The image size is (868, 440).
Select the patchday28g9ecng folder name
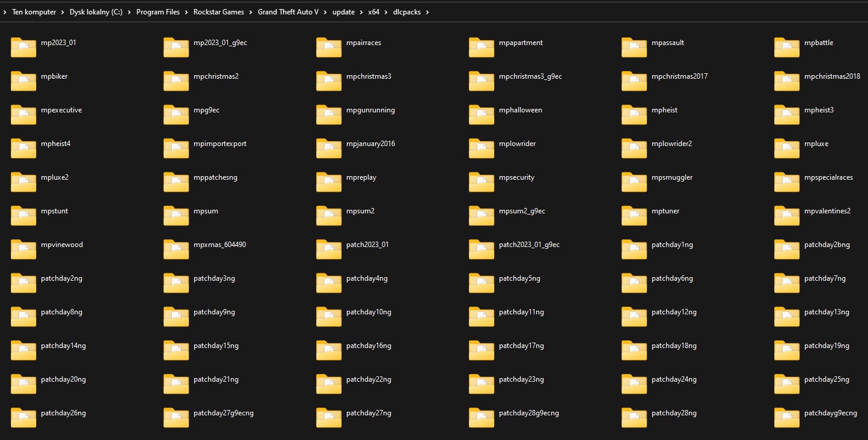pos(528,413)
